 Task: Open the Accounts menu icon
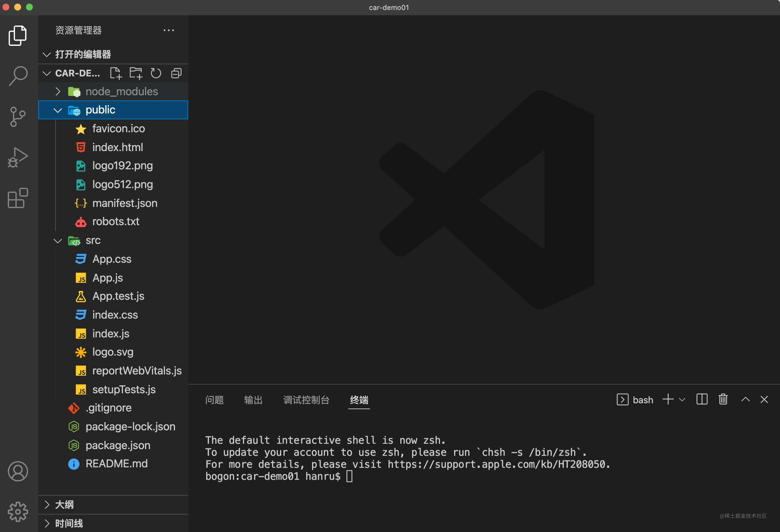click(18, 471)
